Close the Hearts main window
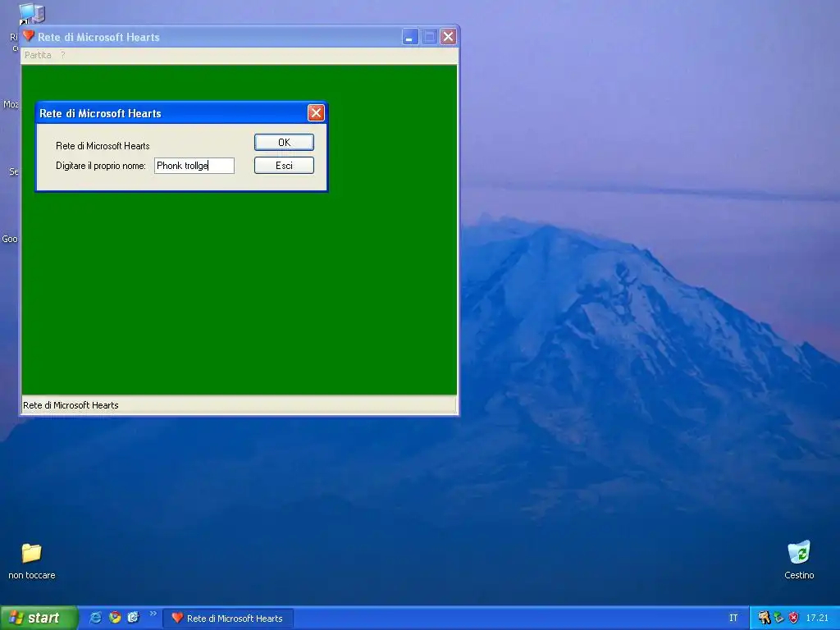The image size is (840, 630). (x=449, y=37)
